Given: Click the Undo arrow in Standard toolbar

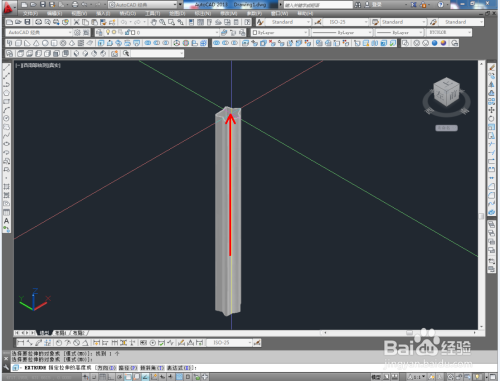Looking at the screenshot, I should pyautogui.click(x=124, y=22).
